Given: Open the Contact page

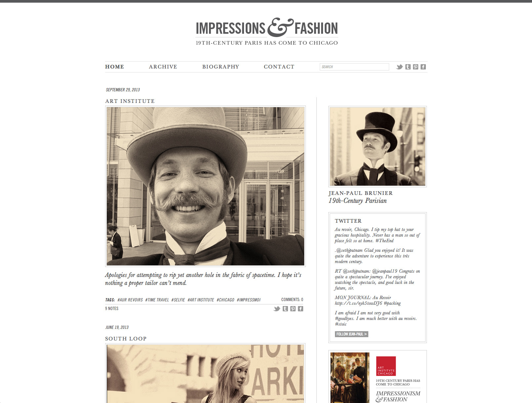Looking at the screenshot, I should pyautogui.click(x=279, y=67).
